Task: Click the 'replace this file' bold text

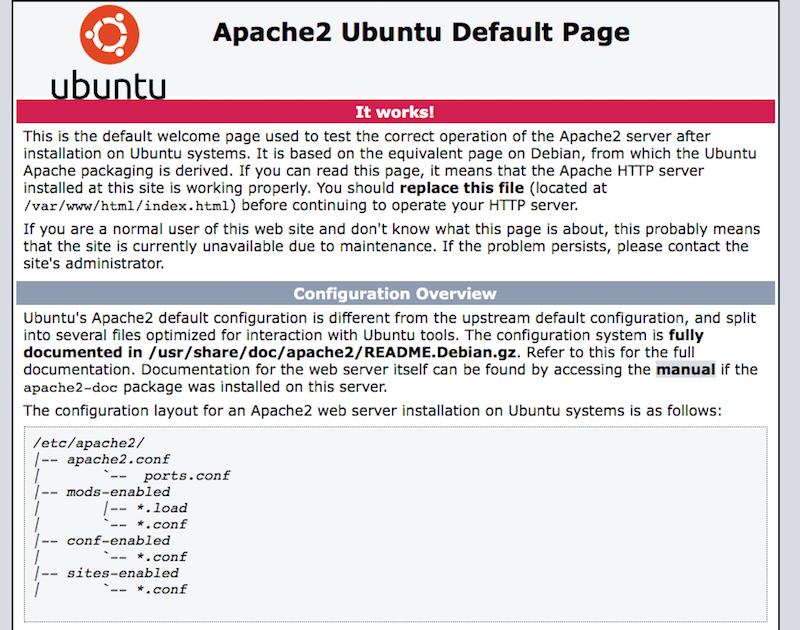Action: pos(462,188)
